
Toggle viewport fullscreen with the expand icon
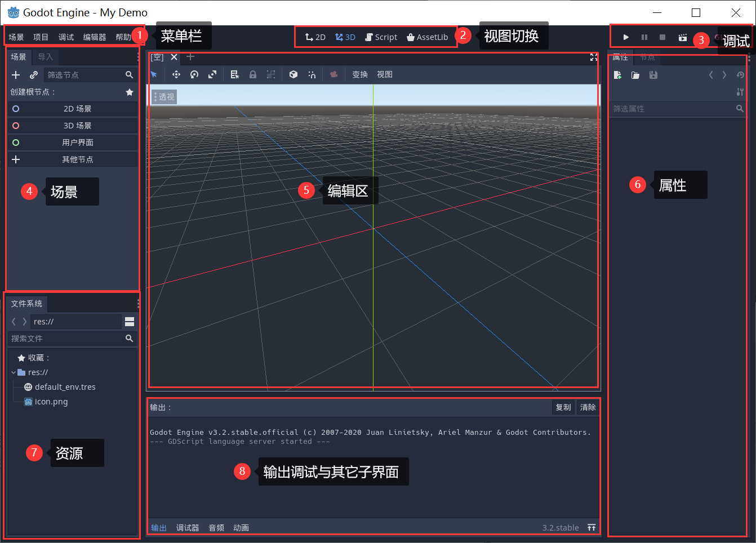click(593, 57)
